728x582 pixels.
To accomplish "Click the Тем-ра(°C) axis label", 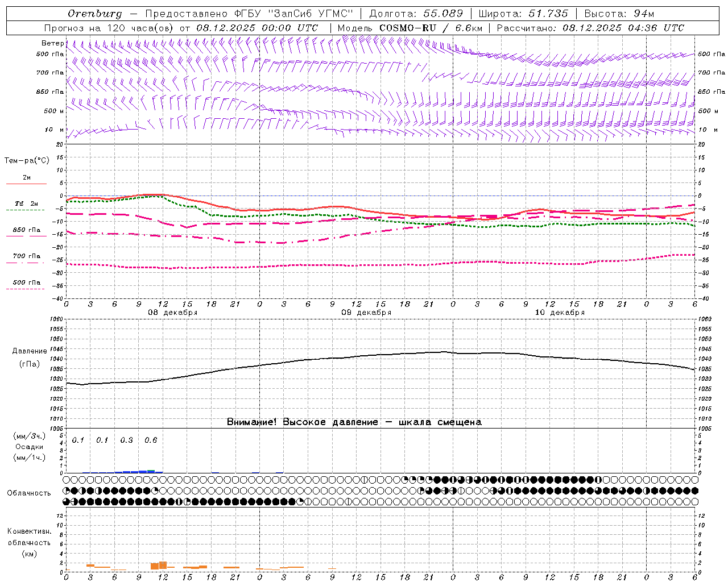I will (x=27, y=160).
